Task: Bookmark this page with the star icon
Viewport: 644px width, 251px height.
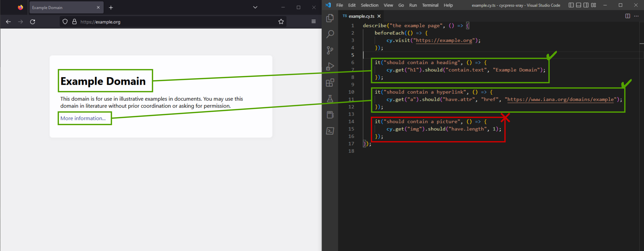Action: point(281,22)
